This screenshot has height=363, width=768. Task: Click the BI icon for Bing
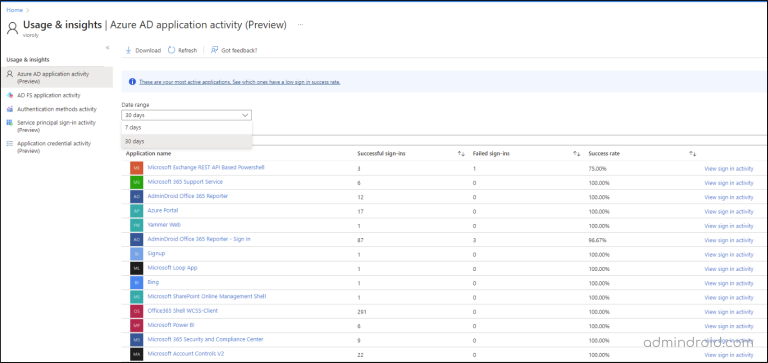pos(137,283)
